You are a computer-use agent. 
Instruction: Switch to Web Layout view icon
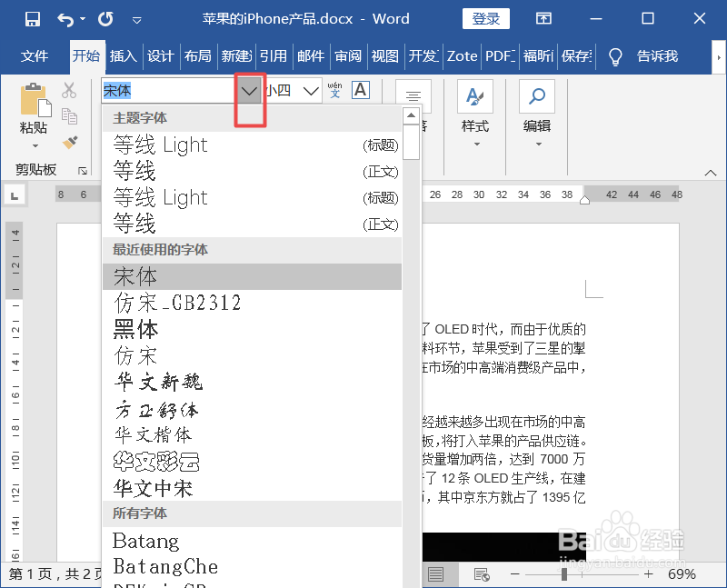[x=482, y=574]
